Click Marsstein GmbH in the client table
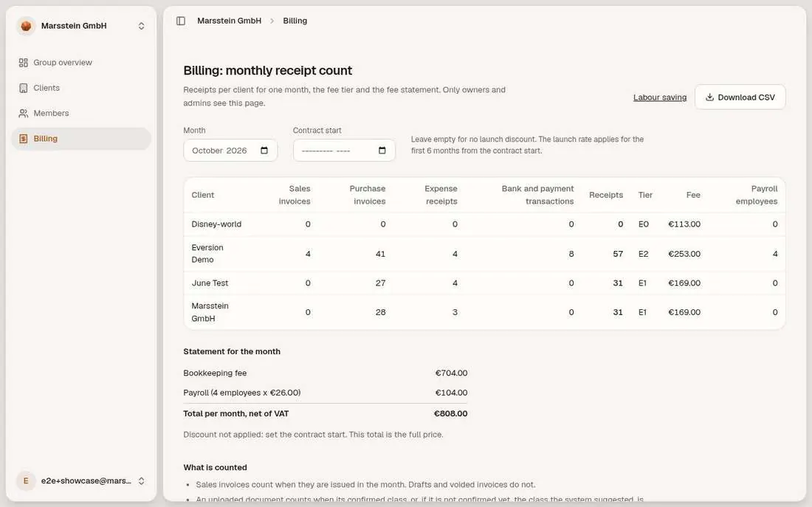812x507 pixels. pos(210,312)
